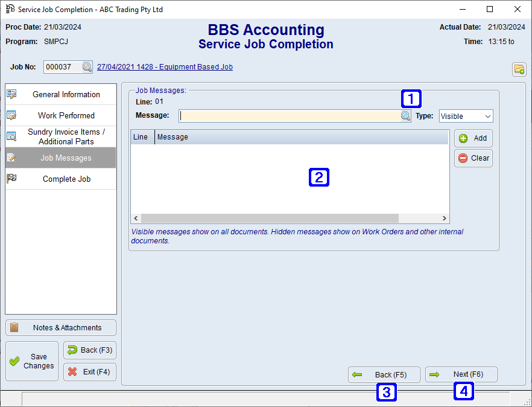Image resolution: width=532 pixels, height=407 pixels.
Task: Clear messages using the red minus icon
Action: 473,158
